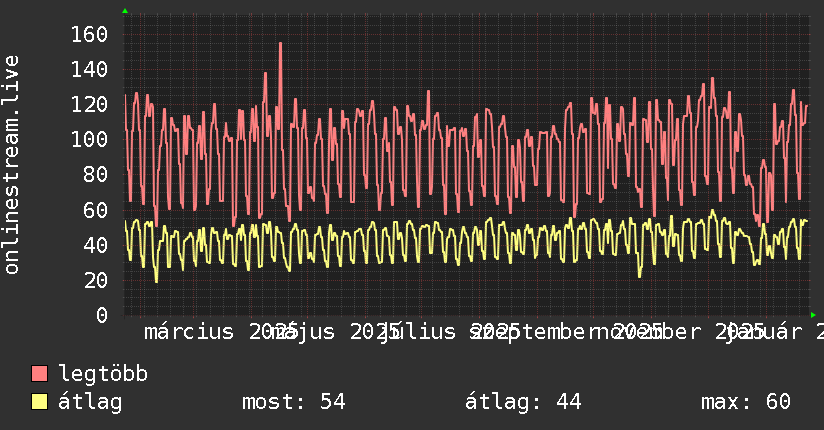Click the 60 y-axis label
The image size is (824, 430).
[x=96, y=210]
